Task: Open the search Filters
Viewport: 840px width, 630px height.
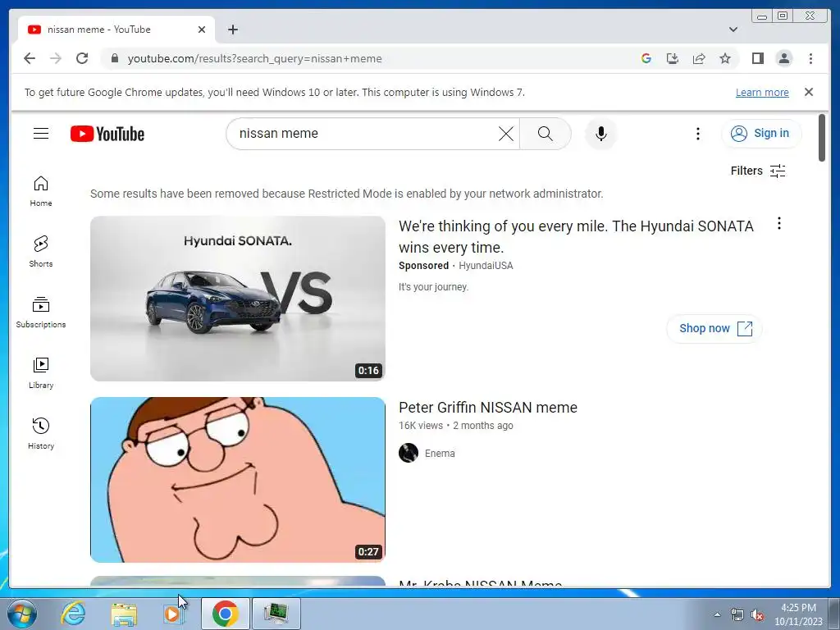Action: pyautogui.click(x=758, y=171)
